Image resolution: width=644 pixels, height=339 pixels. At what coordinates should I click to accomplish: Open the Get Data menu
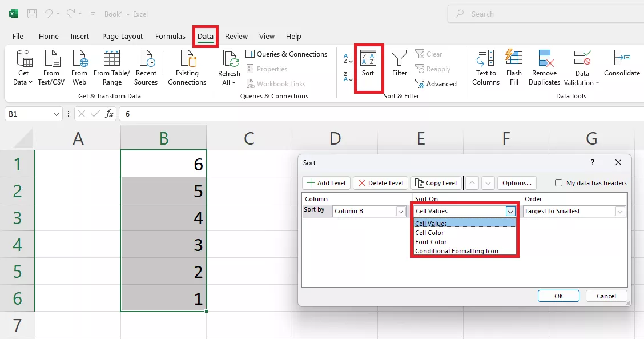(x=23, y=67)
